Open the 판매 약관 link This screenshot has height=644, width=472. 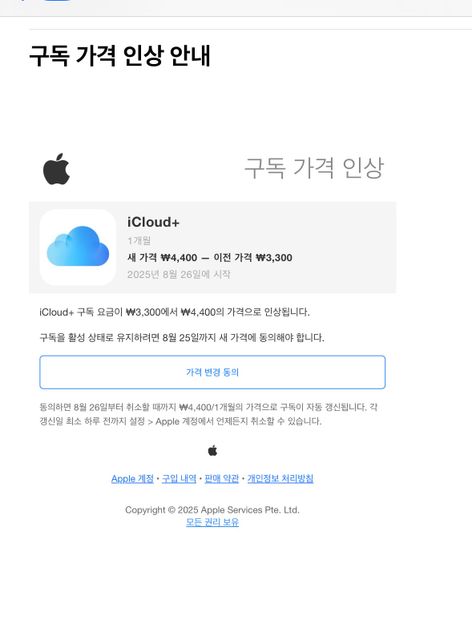[x=221, y=478]
